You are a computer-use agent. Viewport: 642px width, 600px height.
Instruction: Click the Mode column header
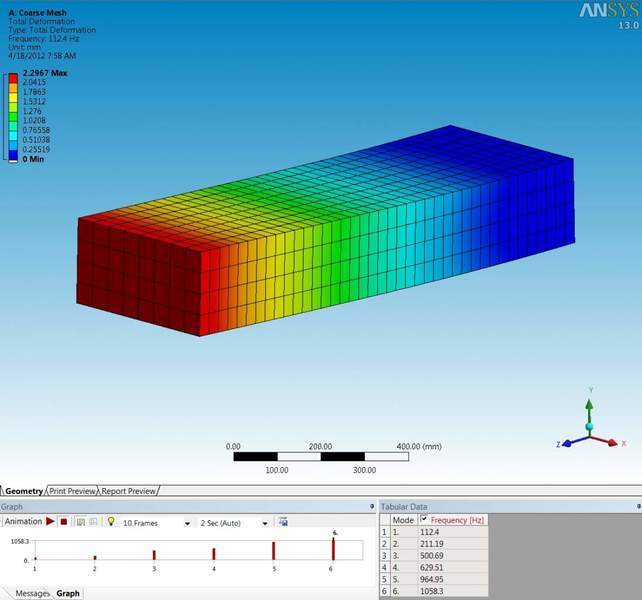(x=403, y=520)
